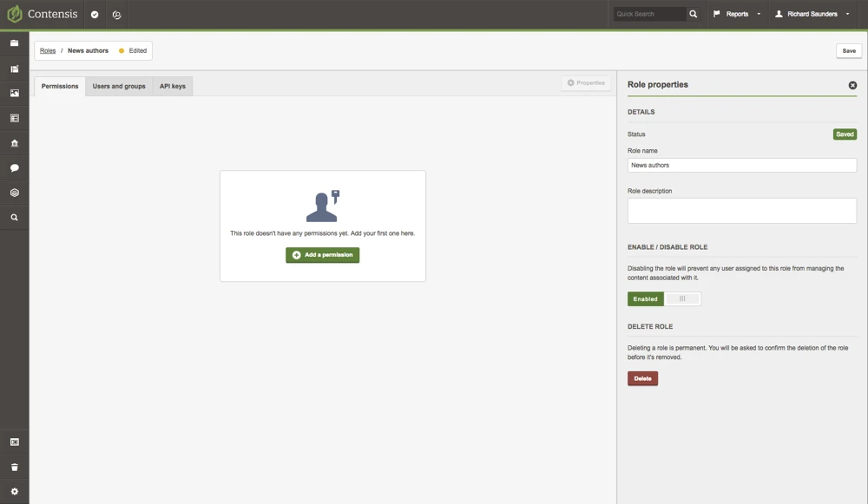Toggle the Properties panel button

pyautogui.click(x=586, y=83)
